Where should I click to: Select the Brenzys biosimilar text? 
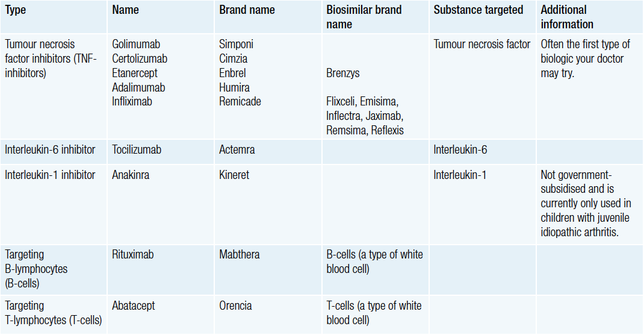click(x=343, y=73)
